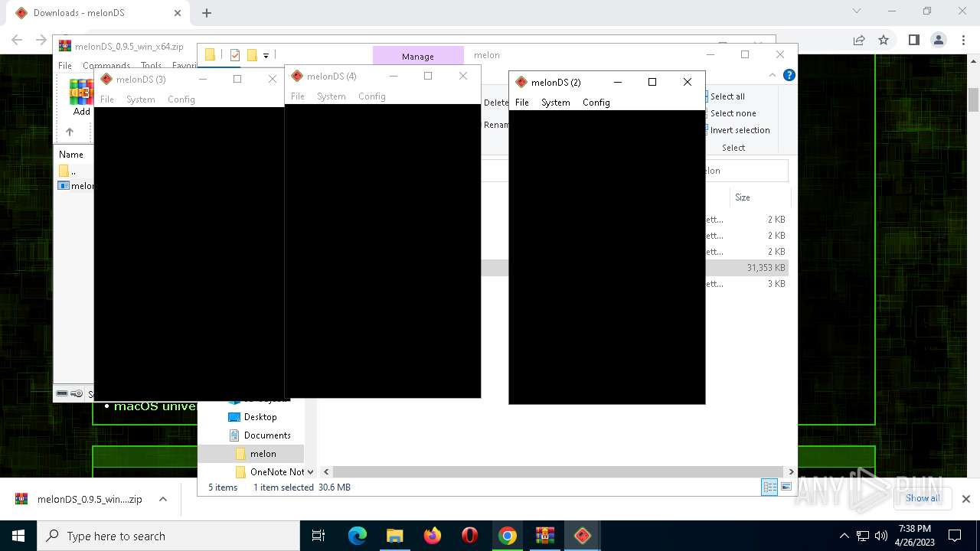Screen dimensions: 980x551
Task: Open Windows Start menu
Action: tap(18, 536)
